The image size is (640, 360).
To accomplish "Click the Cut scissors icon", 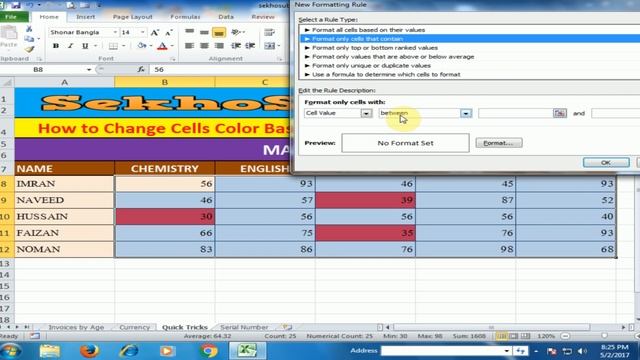I will click(29, 29).
